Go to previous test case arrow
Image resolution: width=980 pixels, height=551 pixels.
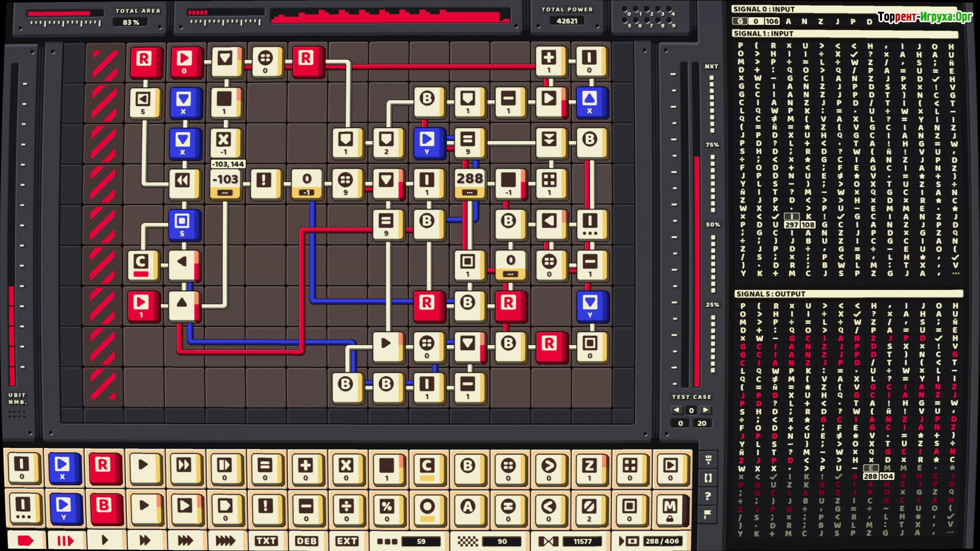tap(677, 410)
